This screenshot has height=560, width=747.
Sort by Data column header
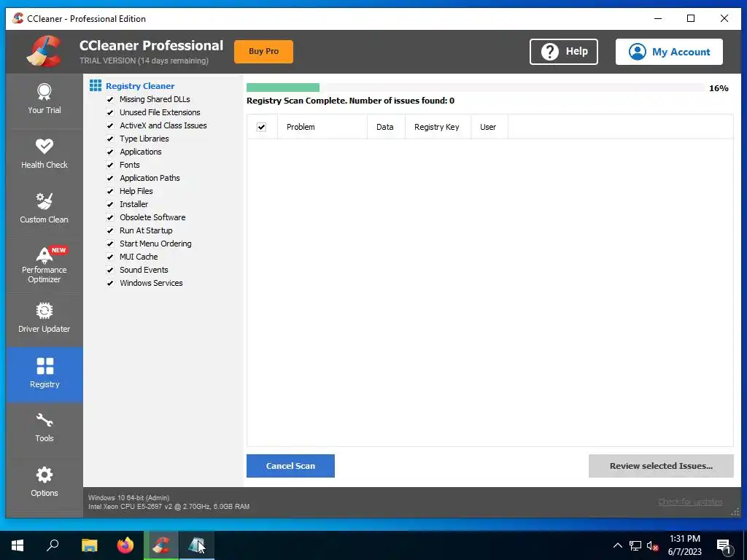(386, 127)
